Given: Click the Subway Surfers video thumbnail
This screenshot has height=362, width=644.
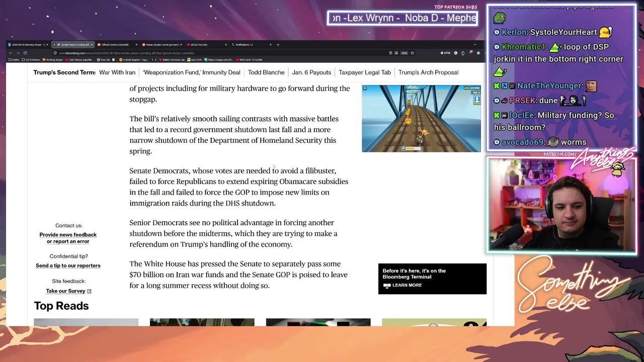Looking at the screenshot, I should click(x=421, y=119).
